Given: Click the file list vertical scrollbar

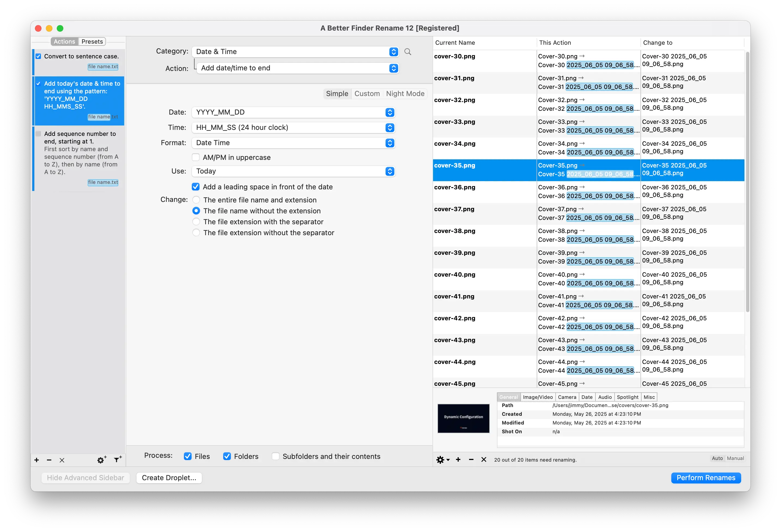Looking at the screenshot, I should pos(747,181).
